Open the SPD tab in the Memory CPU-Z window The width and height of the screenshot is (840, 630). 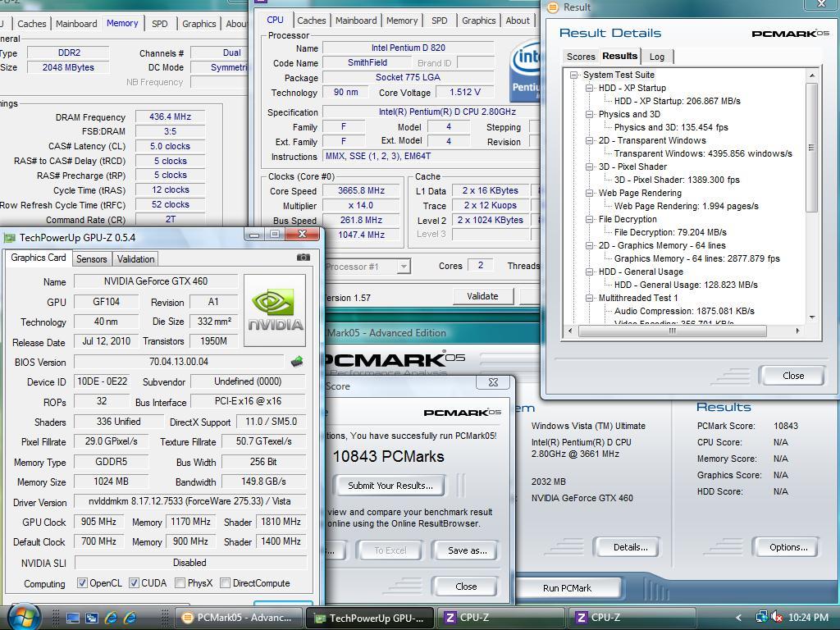pos(160,24)
